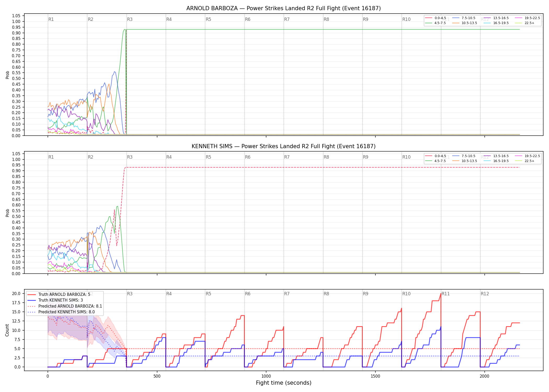Screen dimensions: 549x392
Task: Click the 22.5+ legend entry in top chart
Action: [x=525, y=23]
